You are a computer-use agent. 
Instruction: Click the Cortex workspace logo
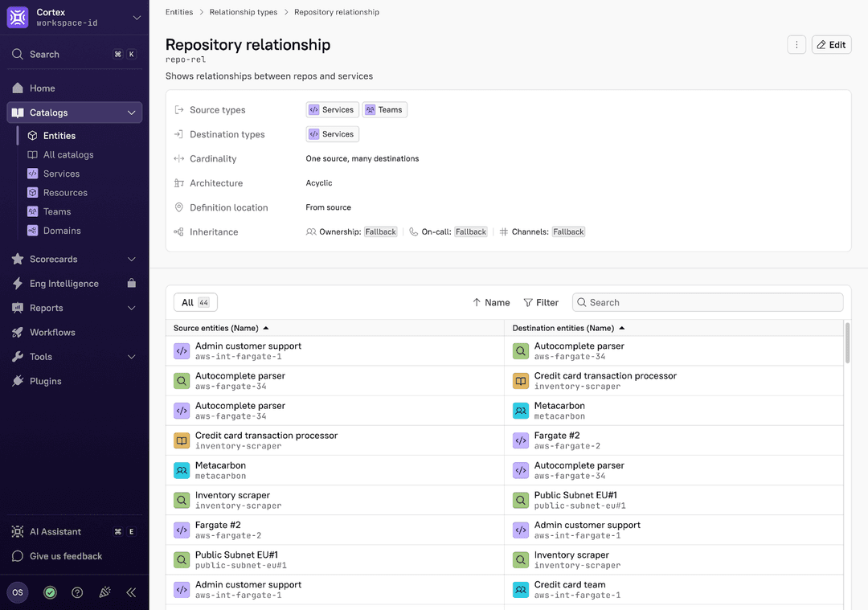(x=17, y=17)
